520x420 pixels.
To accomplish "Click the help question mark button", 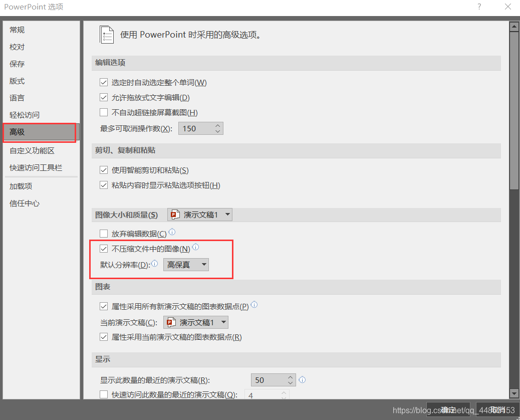I will [479, 7].
